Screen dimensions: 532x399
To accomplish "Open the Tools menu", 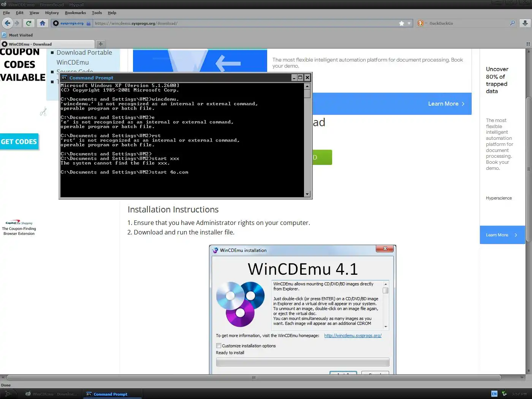I will (x=97, y=13).
